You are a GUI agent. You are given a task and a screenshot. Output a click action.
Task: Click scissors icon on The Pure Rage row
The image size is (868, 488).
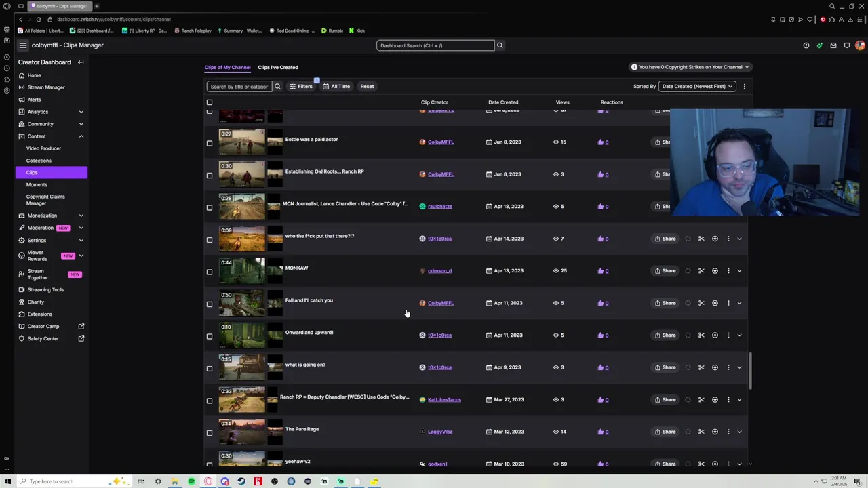(701, 432)
